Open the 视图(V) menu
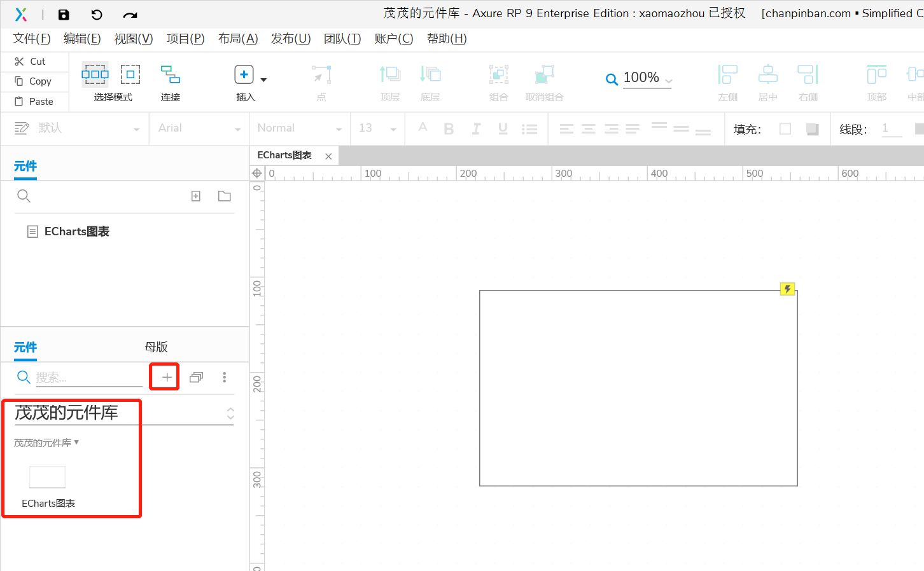 (134, 39)
